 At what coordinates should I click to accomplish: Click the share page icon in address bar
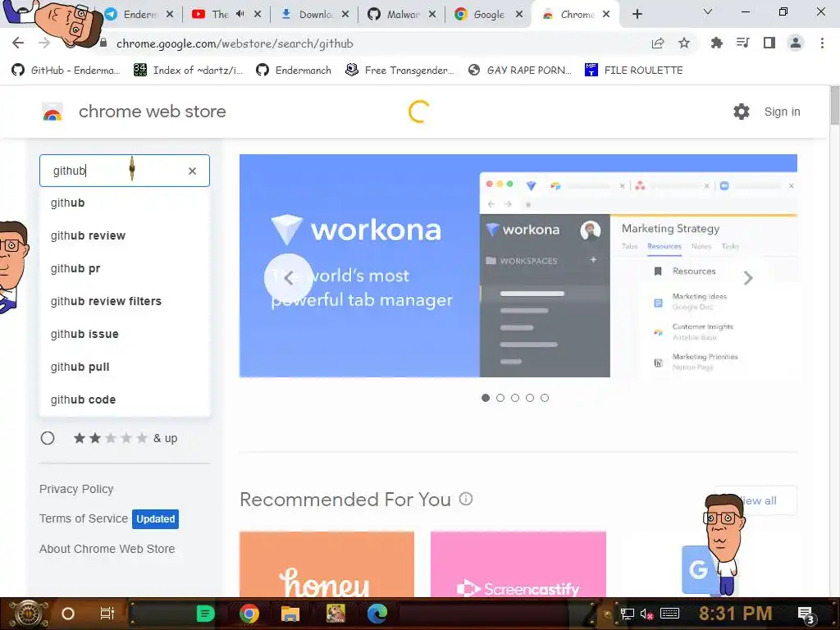(658, 43)
